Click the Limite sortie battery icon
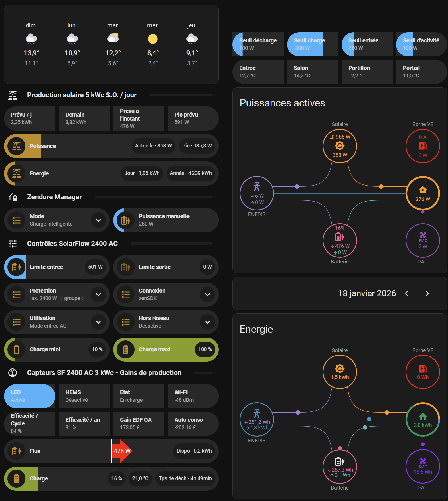Screen dimensions: 448x501 [x=126, y=267]
